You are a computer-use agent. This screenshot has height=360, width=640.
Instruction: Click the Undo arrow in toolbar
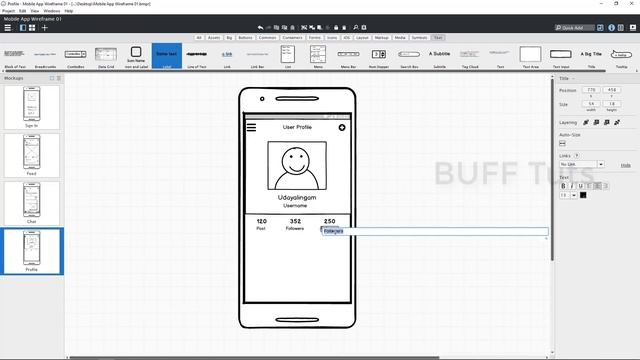260,28
